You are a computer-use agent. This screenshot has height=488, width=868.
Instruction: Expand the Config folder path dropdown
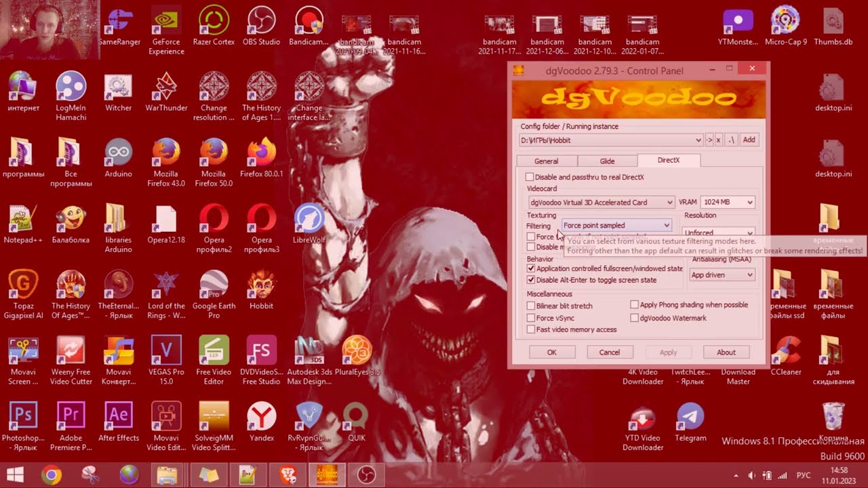(698, 140)
